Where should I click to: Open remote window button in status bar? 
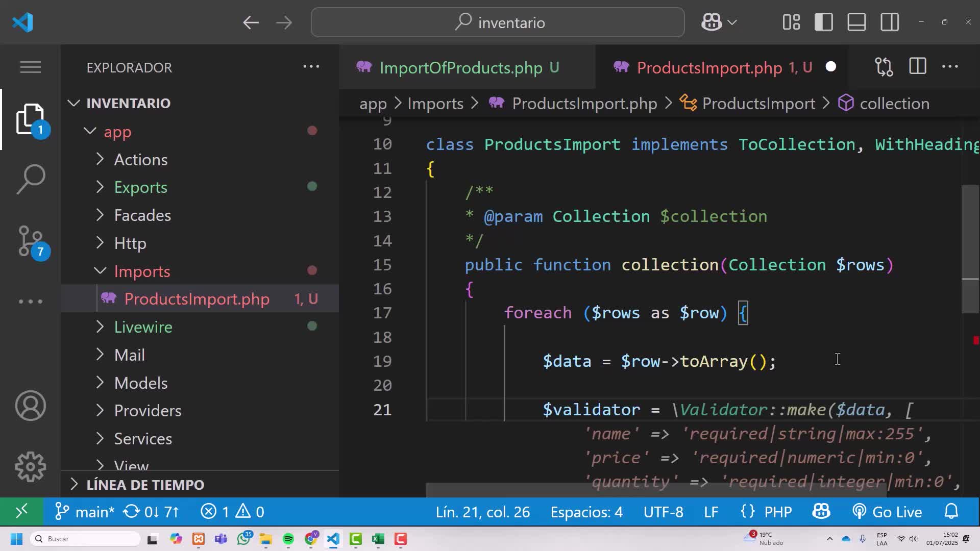coord(21,512)
